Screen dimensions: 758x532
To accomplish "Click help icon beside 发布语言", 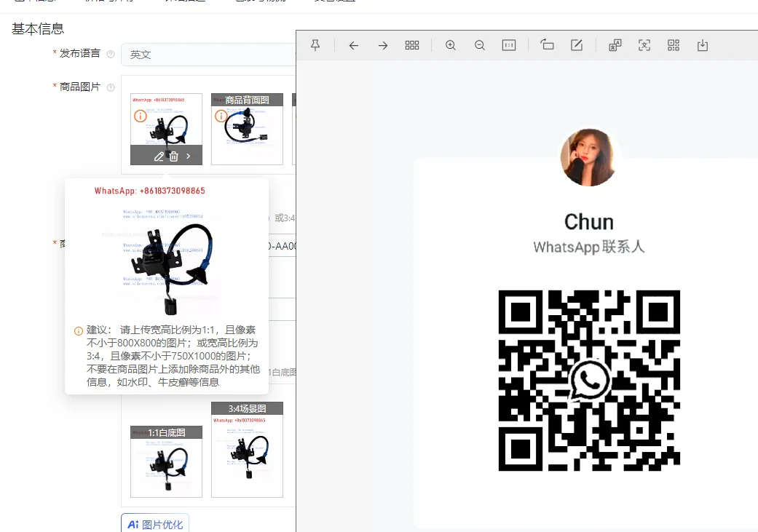I will 111,54.
